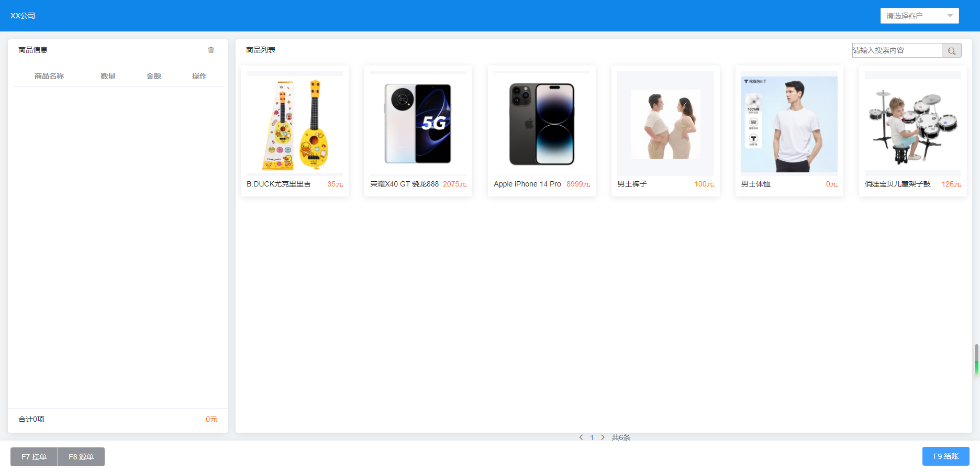The width and height of the screenshot is (980, 472).
Task: Click the page vertical scrollbar thumb
Action: coord(976,359)
